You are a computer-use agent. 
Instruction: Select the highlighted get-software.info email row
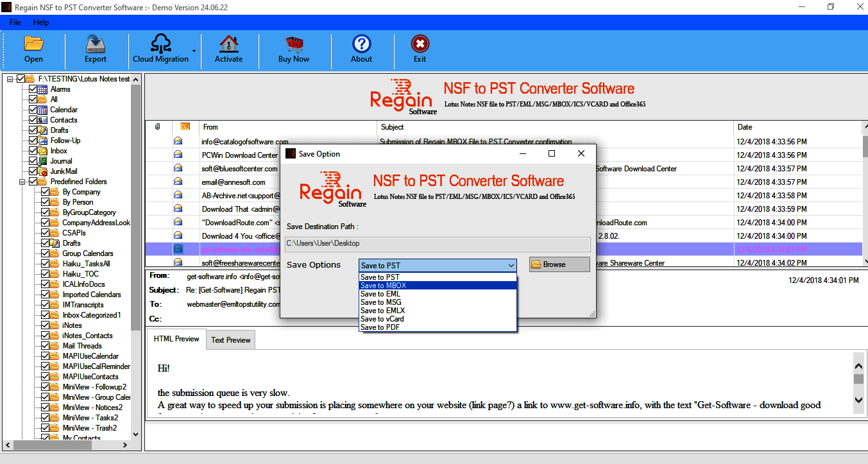click(504, 249)
